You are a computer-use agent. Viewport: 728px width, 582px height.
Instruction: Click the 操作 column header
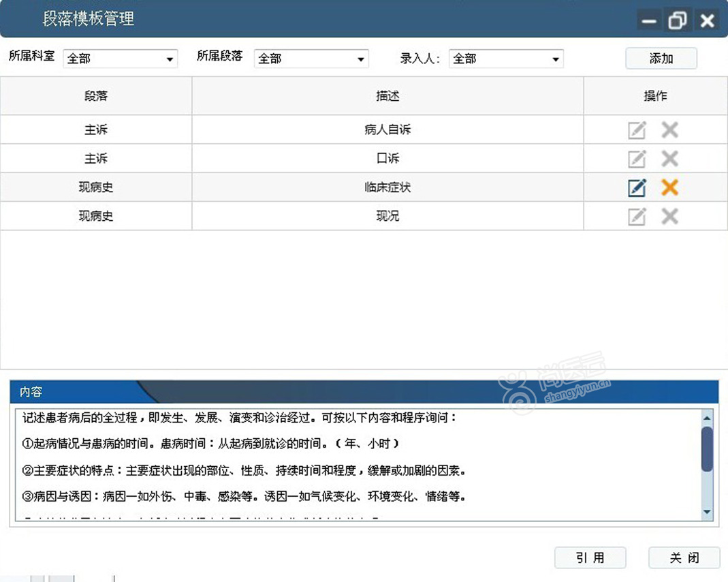[x=656, y=96]
